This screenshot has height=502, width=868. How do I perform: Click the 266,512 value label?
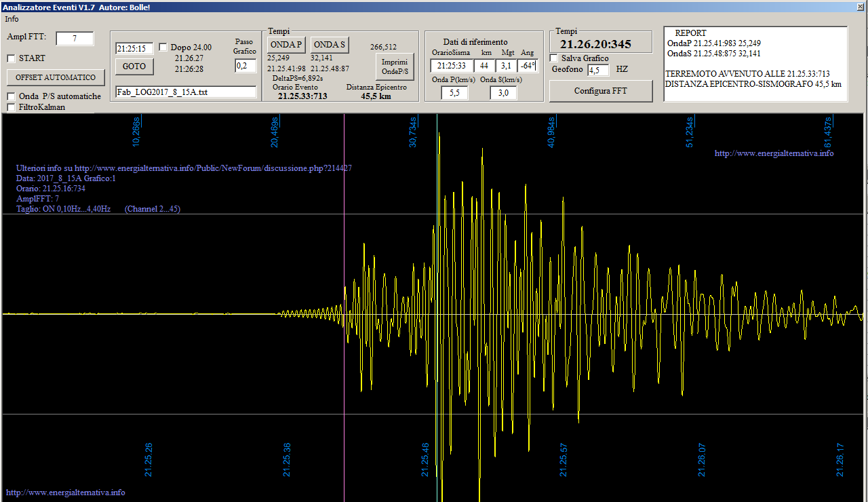pos(383,47)
